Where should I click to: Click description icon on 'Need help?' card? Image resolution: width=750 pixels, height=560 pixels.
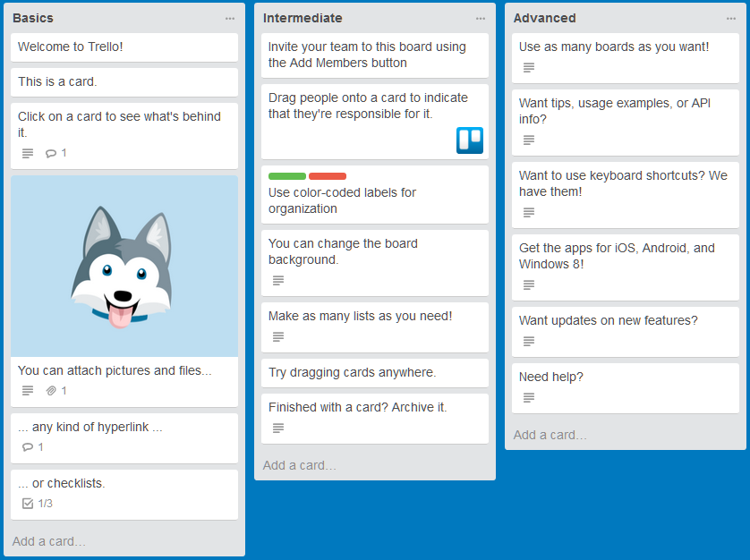pos(529,397)
